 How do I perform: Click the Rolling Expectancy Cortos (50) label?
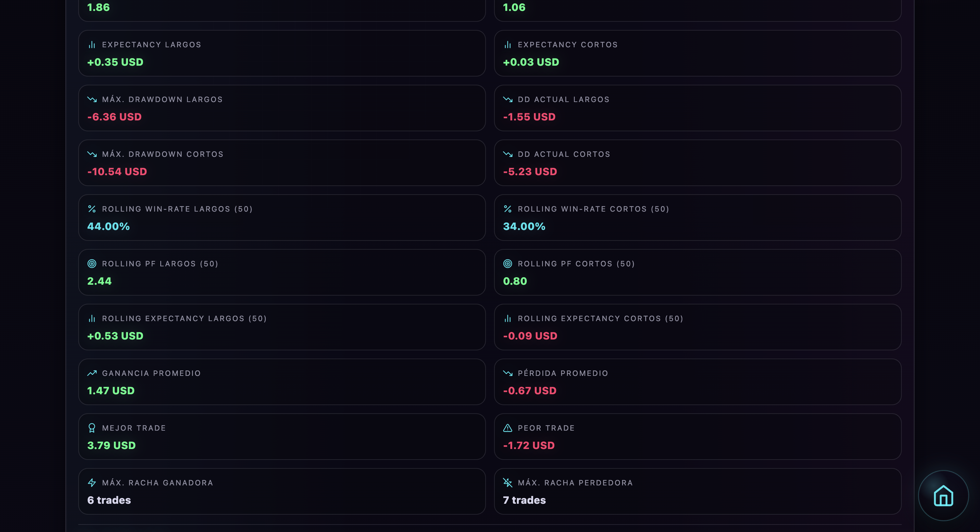(600, 319)
